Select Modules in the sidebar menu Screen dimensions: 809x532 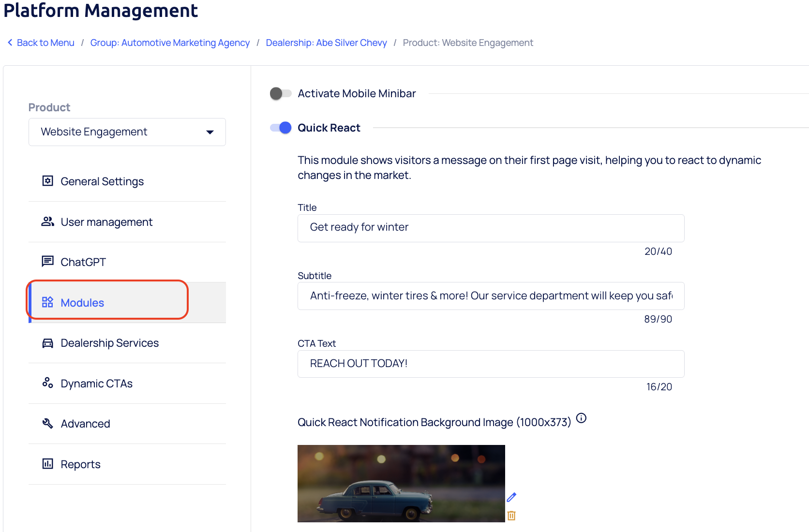[x=82, y=303]
